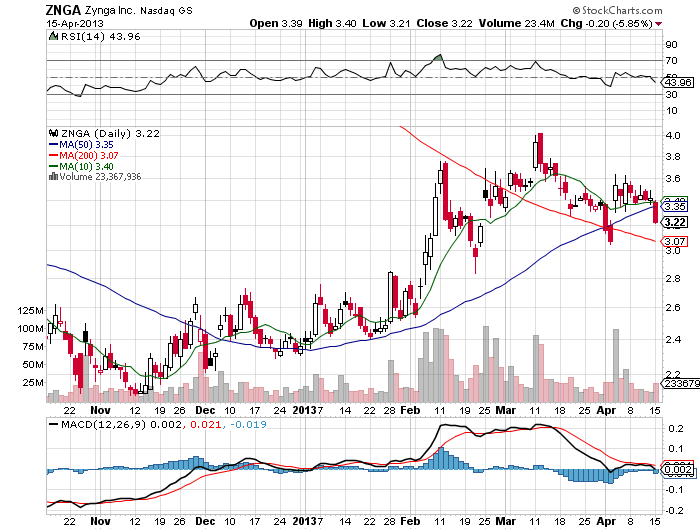Click the red down-triangle next to Chg
This screenshot has width=700, height=530.
(x=659, y=24)
